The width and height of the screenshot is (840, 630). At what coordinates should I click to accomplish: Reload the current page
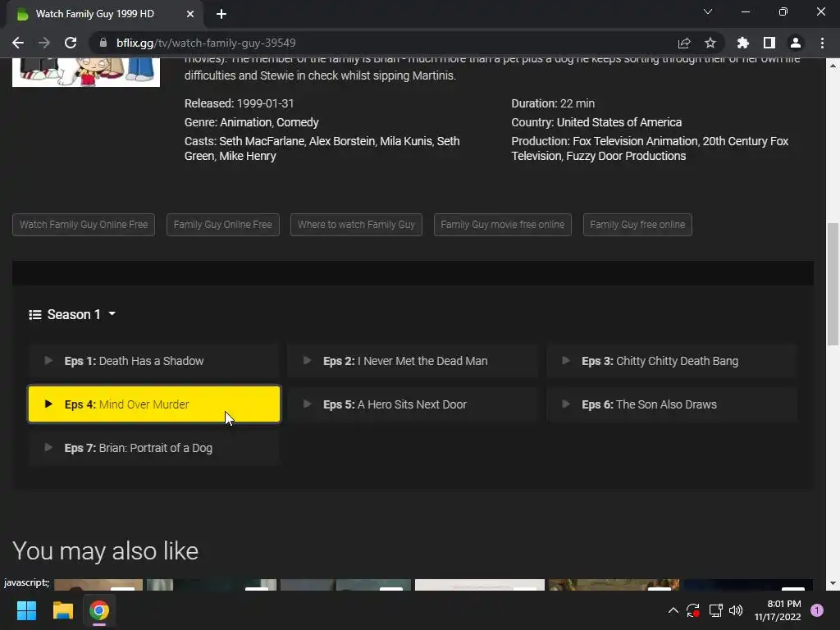point(71,43)
